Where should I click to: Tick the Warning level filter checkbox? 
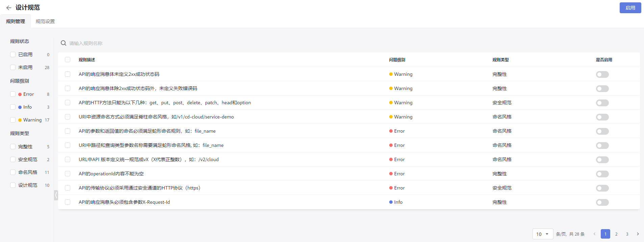[13, 120]
